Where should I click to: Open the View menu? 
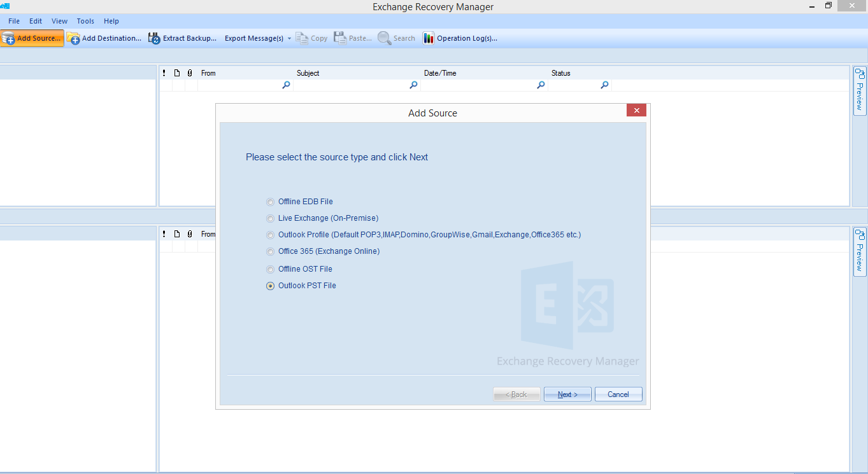pyautogui.click(x=60, y=21)
